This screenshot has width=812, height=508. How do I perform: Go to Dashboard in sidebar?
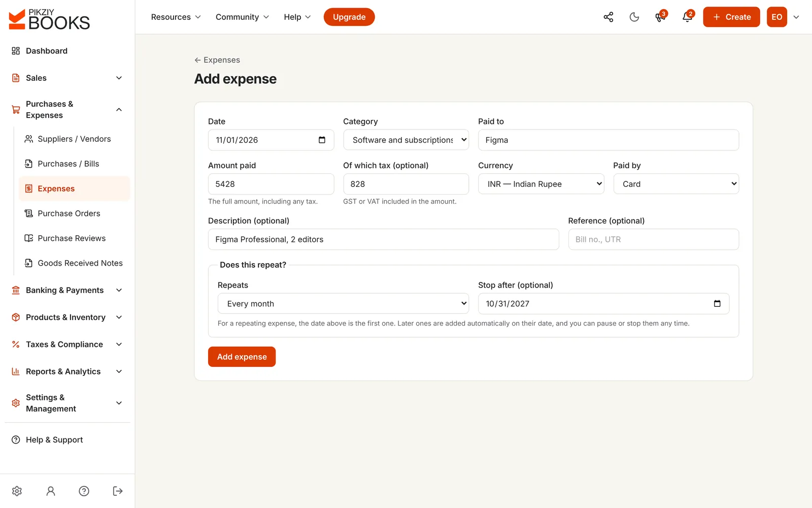pyautogui.click(x=67, y=51)
